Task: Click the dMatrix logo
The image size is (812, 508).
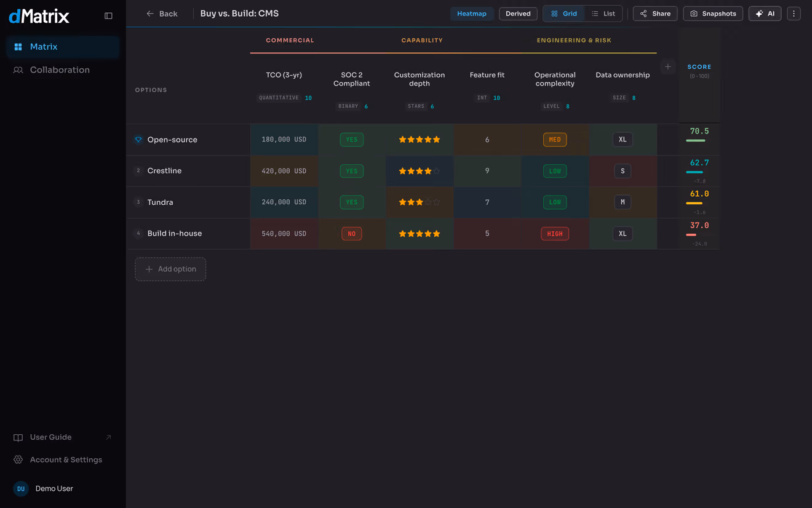Action: 39,16
